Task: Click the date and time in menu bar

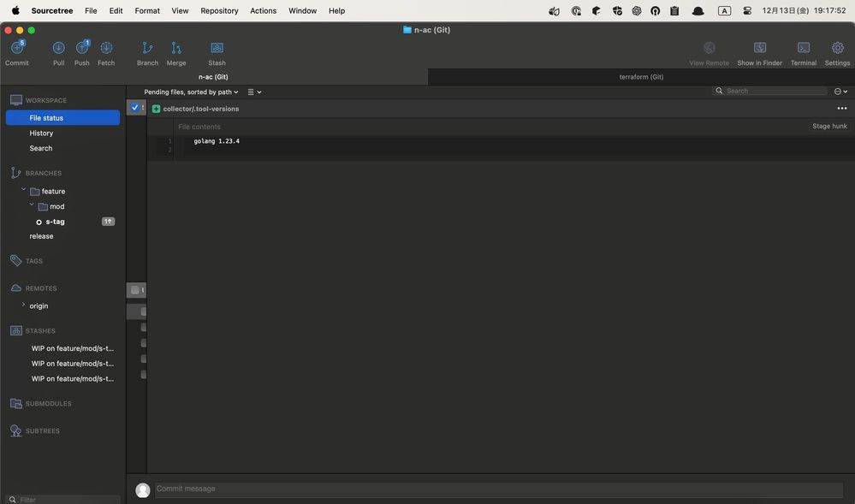Action: pyautogui.click(x=805, y=10)
